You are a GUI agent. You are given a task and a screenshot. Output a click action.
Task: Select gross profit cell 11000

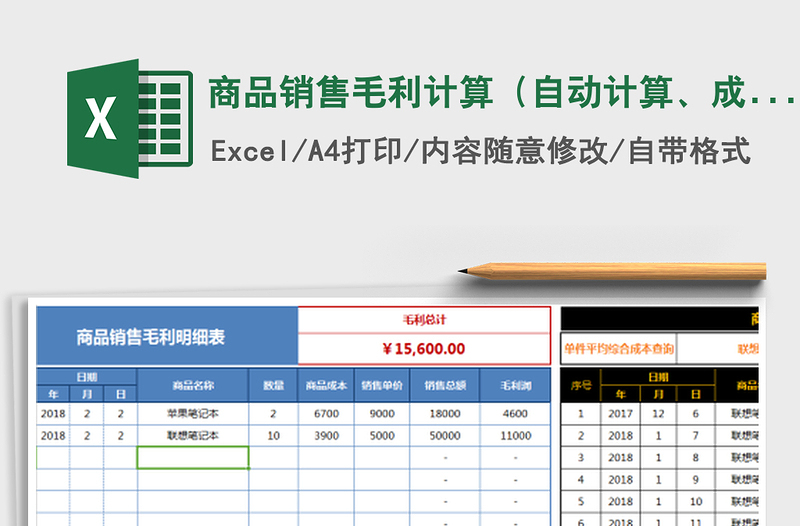515,436
